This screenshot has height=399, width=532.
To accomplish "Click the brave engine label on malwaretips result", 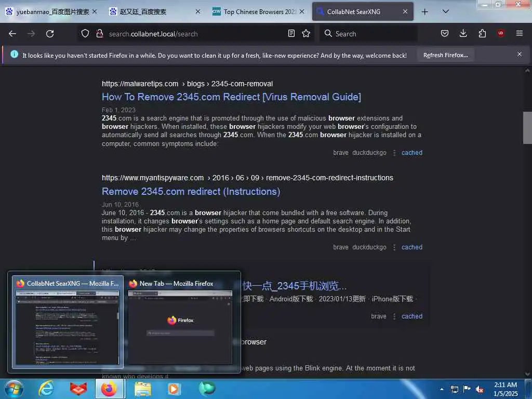I will 341,153.
